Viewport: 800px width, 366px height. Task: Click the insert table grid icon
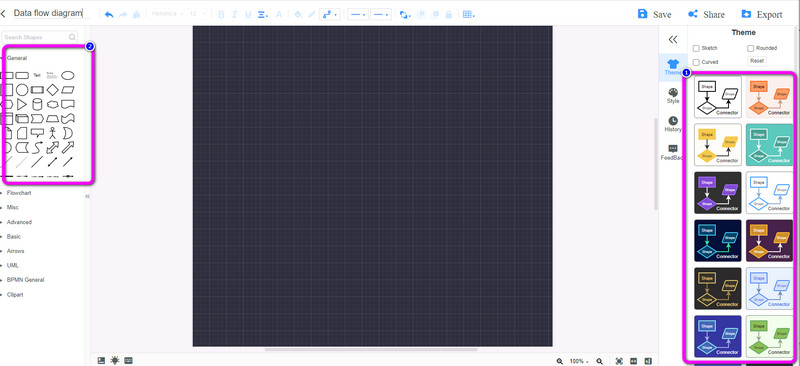coord(467,15)
